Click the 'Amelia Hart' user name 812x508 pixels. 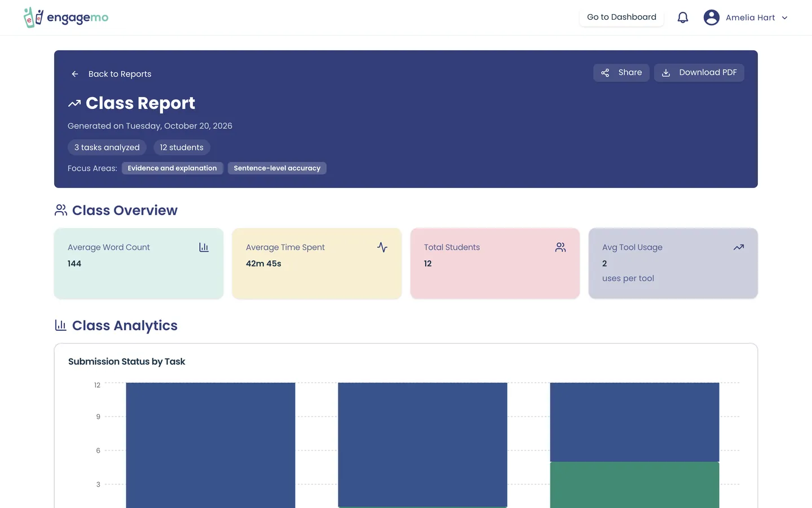[x=750, y=17]
